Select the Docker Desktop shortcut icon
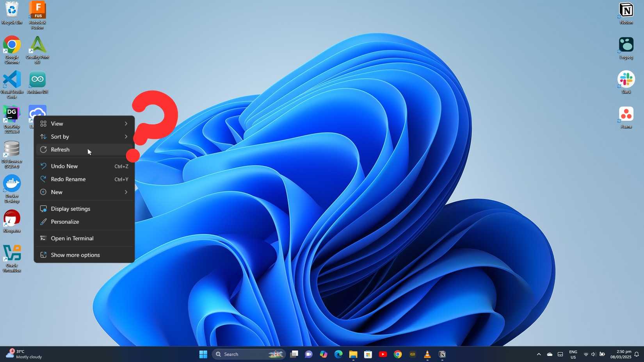Image resolution: width=644 pixels, height=362 pixels. tap(12, 189)
